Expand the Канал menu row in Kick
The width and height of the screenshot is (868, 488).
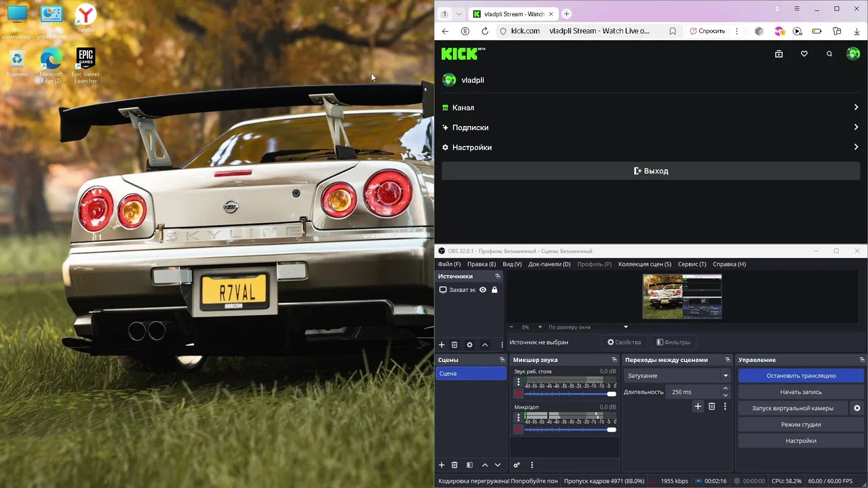pyautogui.click(x=650, y=108)
